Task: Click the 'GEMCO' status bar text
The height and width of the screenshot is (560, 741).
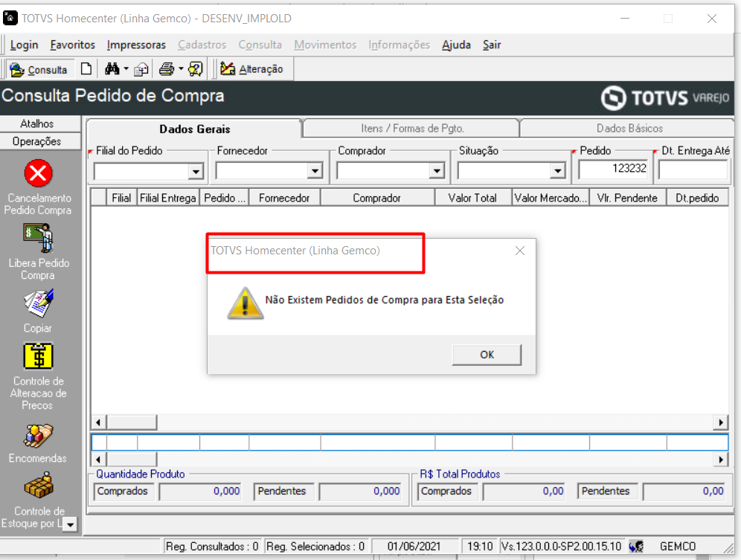Action: click(x=678, y=547)
